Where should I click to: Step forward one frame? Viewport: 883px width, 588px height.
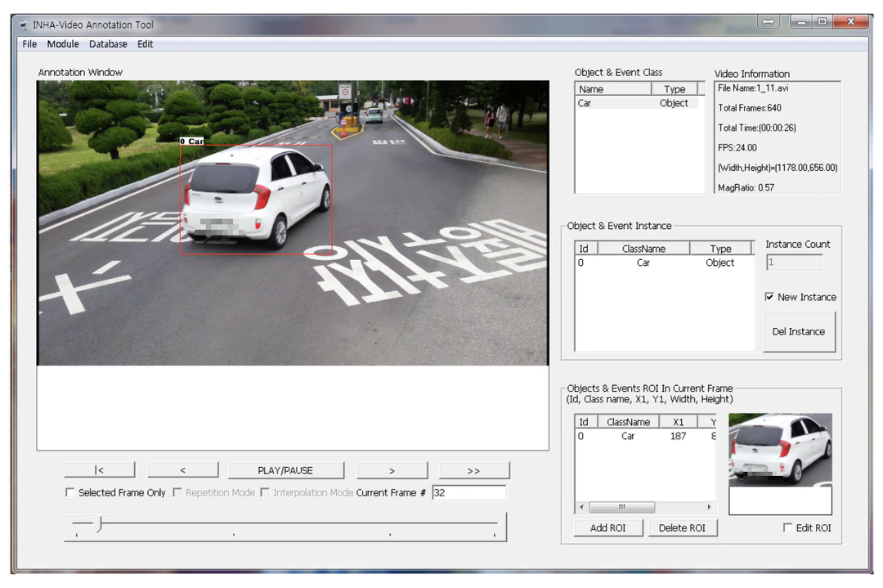pos(392,470)
